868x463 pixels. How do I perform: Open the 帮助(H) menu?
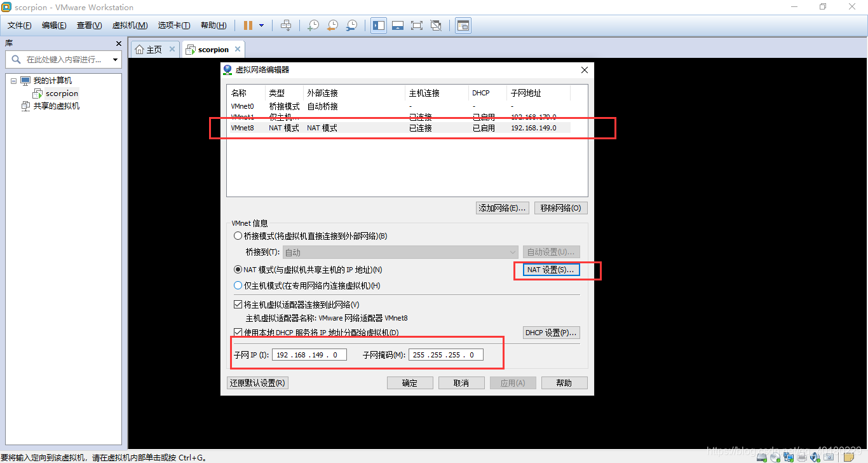[214, 25]
